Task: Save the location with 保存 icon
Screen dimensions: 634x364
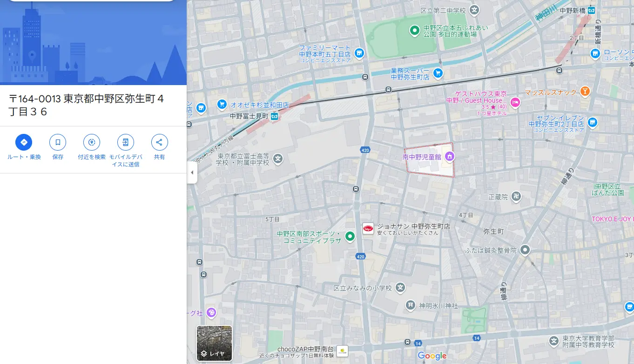Action: point(58,142)
